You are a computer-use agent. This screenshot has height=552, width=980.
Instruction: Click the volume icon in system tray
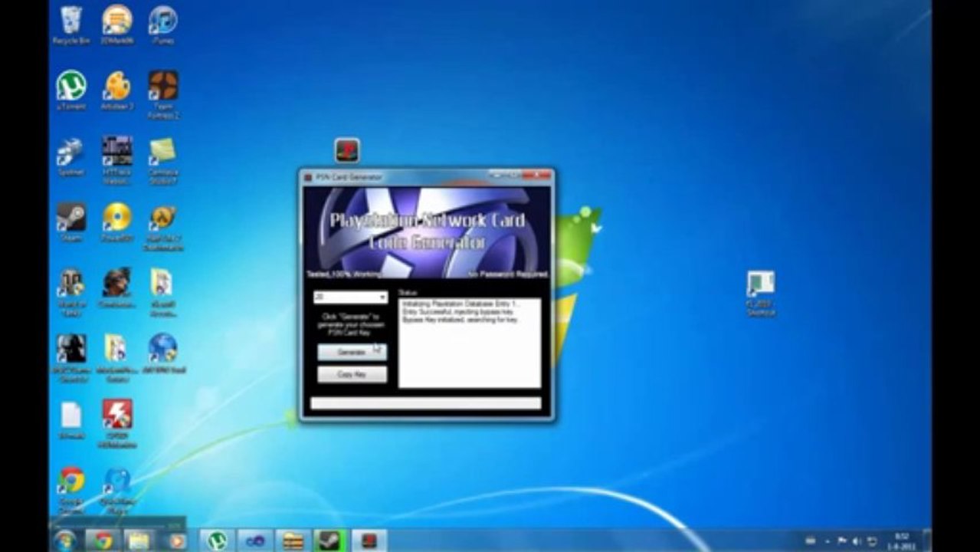(x=857, y=541)
